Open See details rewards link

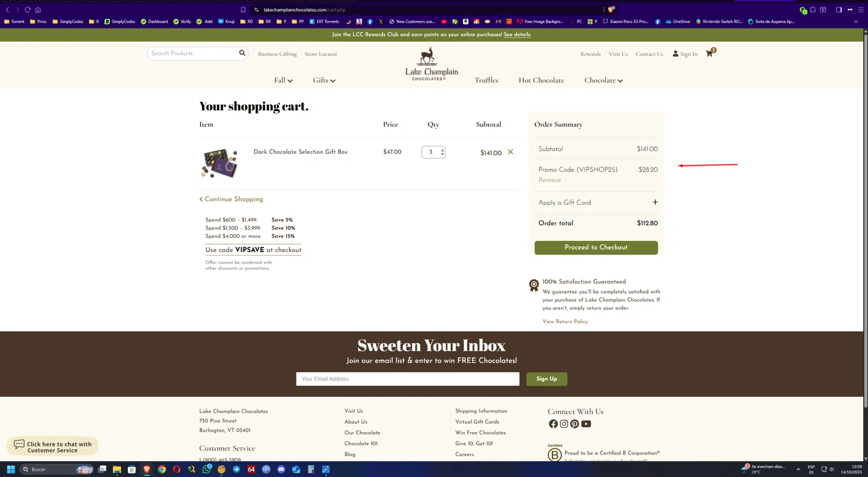coord(517,35)
